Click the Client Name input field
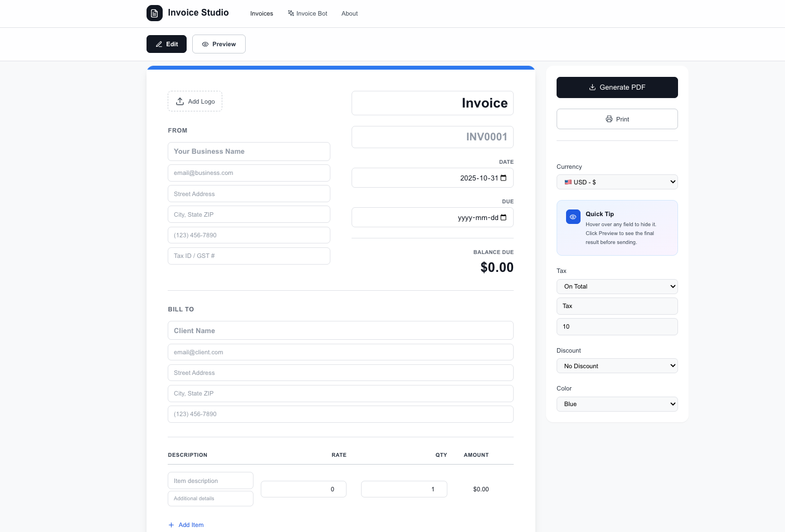Image resolution: width=785 pixels, height=532 pixels. 340,330
